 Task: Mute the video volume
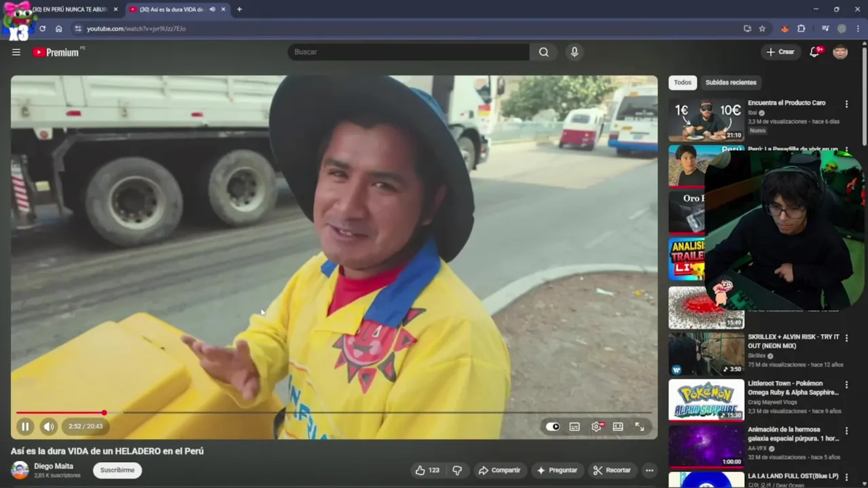pos(48,426)
